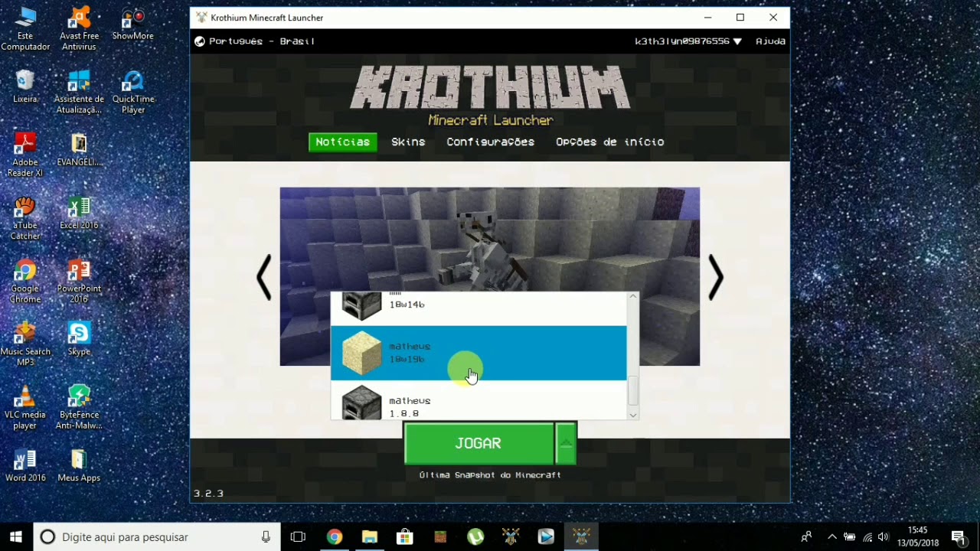Open QuickTime Player desktop icon
The width and height of the screenshot is (980, 551).
pyautogui.click(x=133, y=92)
